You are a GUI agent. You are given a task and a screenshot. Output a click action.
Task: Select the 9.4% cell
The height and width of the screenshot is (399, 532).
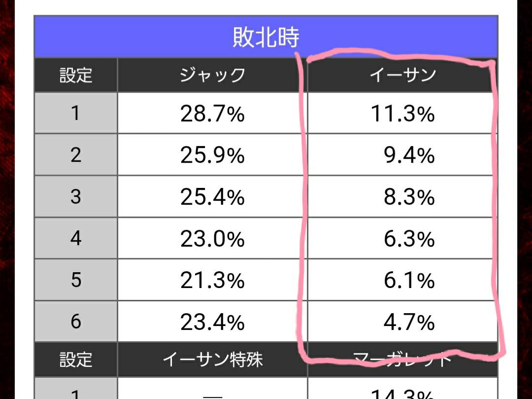pyautogui.click(x=403, y=155)
